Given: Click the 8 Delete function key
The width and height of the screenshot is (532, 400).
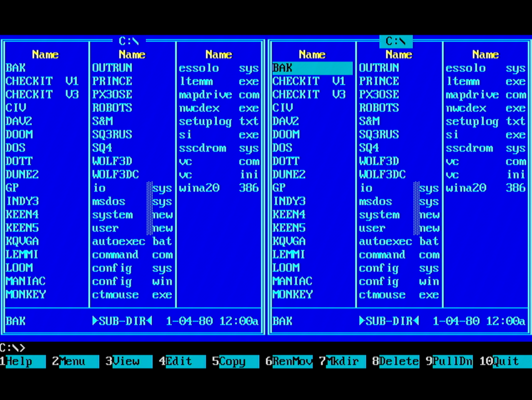Looking at the screenshot, I should (x=396, y=361).
